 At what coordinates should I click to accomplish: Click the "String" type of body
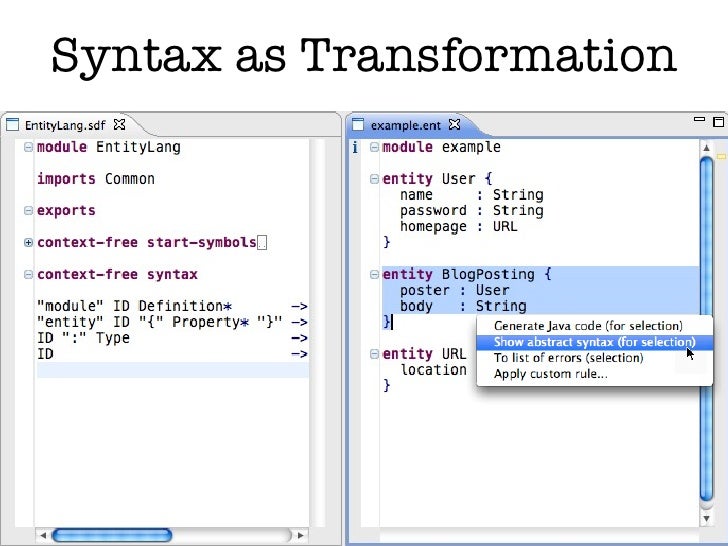501,306
